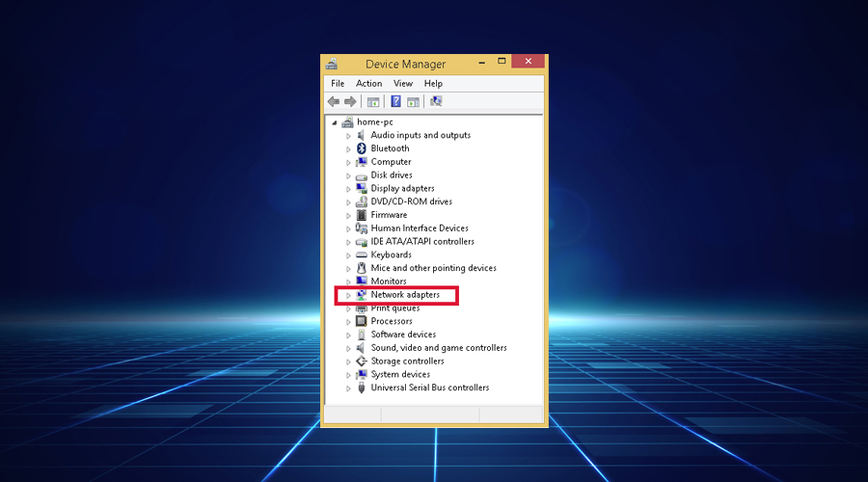
Task: Click the Universal Serial Bus controllers icon
Action: coord(361,388)
